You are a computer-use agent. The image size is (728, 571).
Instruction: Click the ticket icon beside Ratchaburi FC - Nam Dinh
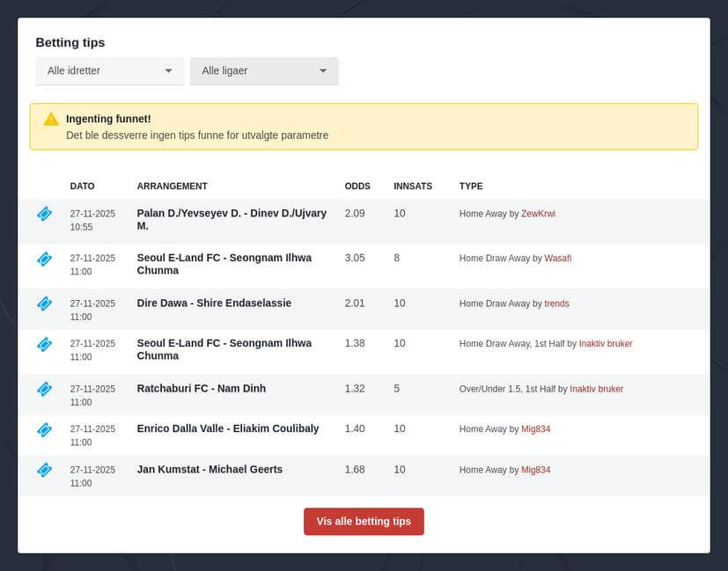coord(44,390)
